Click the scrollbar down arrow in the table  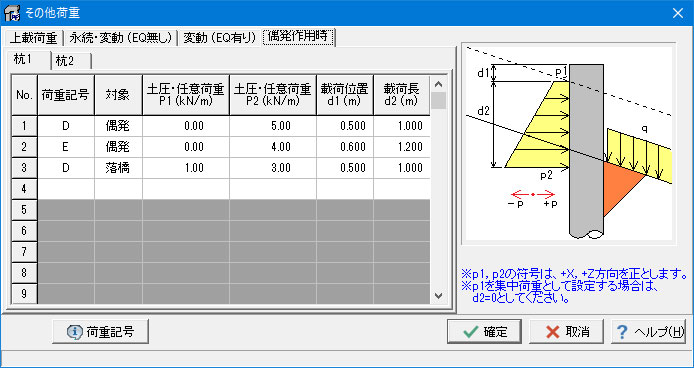[x=439, y=295]
